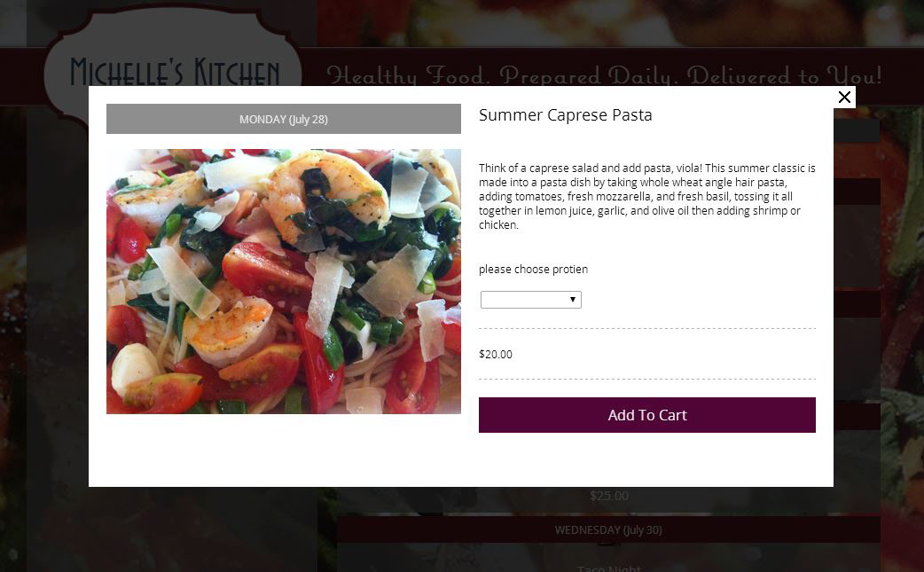The height and width of the screenshot is (572, 924).
Task: Click the Add To Cart button
Action: coord(646,415)
